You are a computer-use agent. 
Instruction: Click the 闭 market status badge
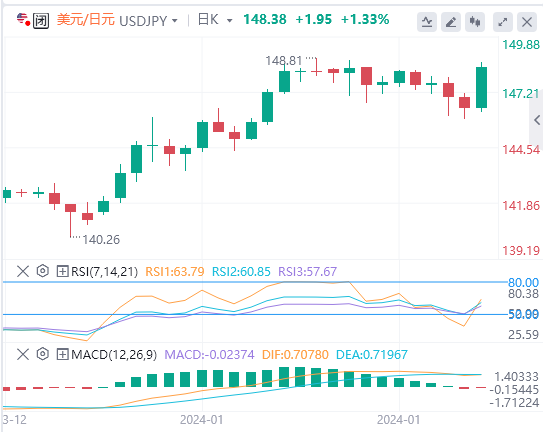click(41, 20)
